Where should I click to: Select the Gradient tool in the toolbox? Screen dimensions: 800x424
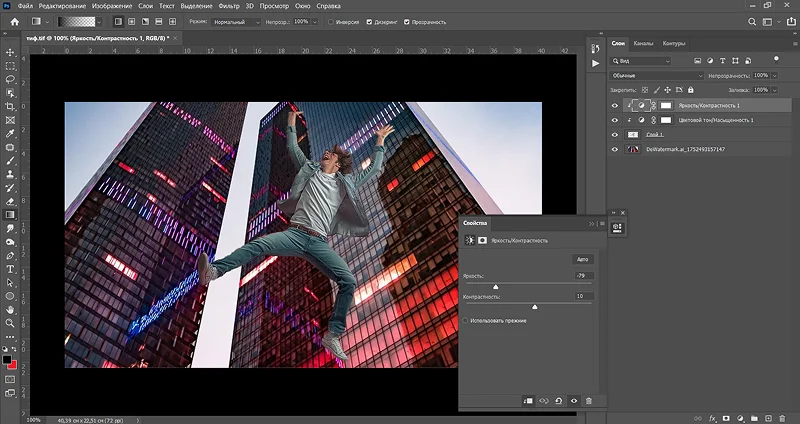(10, 215)
